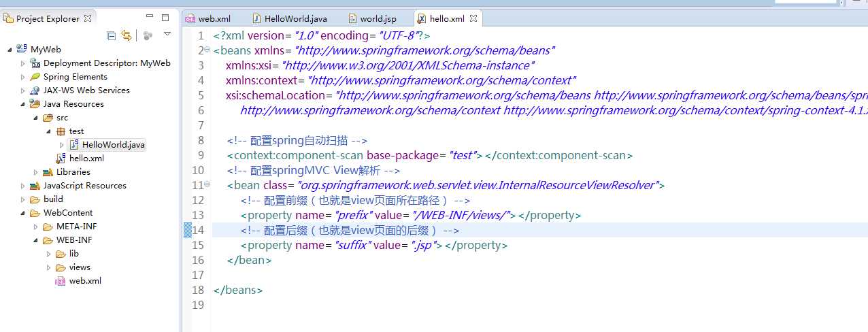Click the hello.xml file icon in the tree
Viewport: 868px width, 332px height.
[61, 158]
